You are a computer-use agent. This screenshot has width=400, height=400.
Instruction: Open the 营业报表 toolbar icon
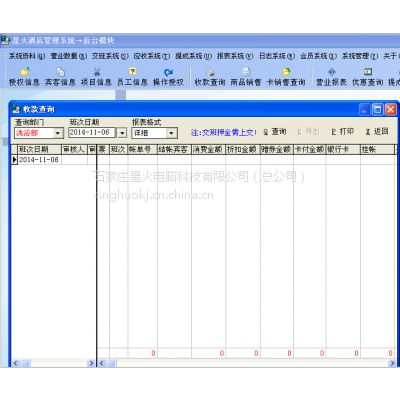331,77
